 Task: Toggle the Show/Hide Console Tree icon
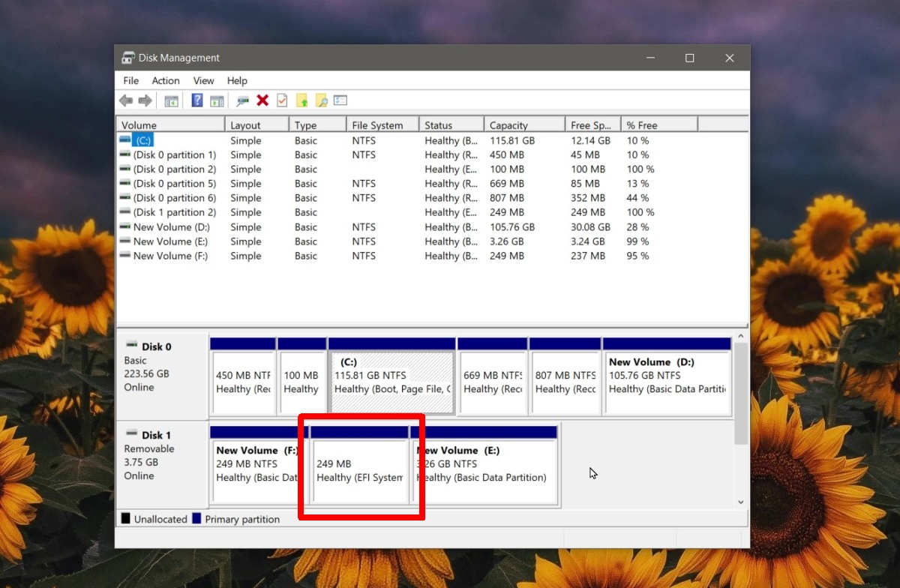click(172, 100)
